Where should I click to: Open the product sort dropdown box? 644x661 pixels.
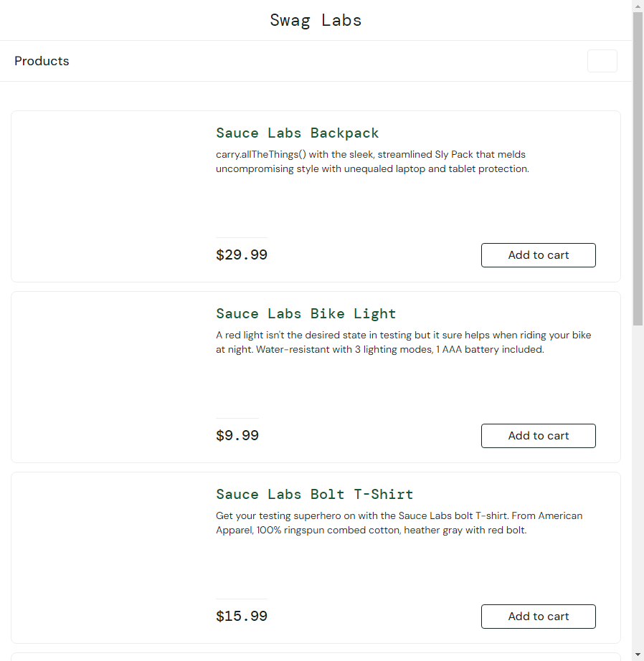(602, 61)
